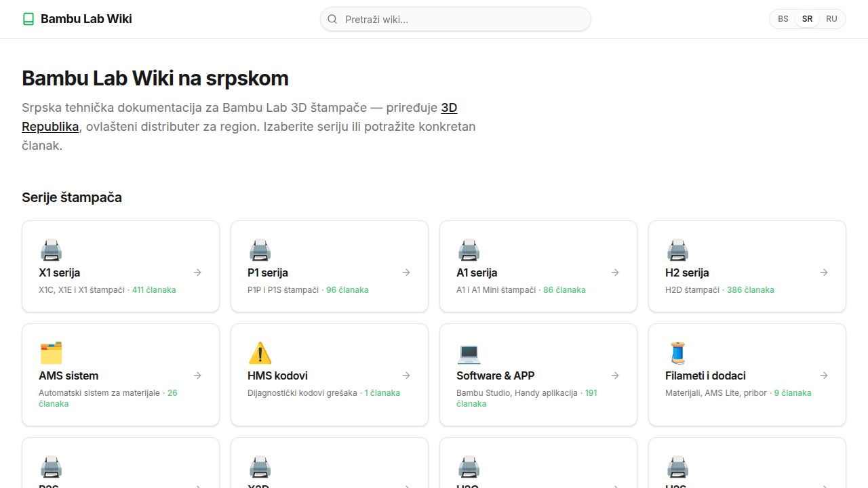Open the Filameti i dodaci title

click(705, 375)
